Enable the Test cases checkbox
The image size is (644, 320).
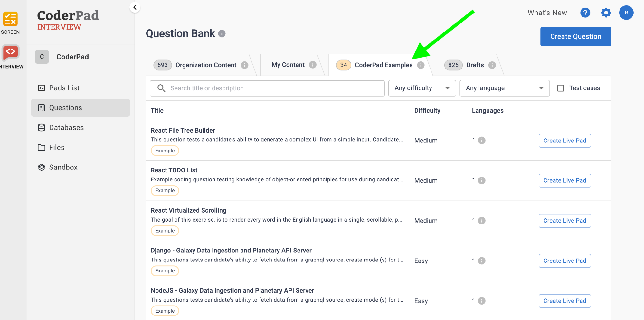click(561, 88)
